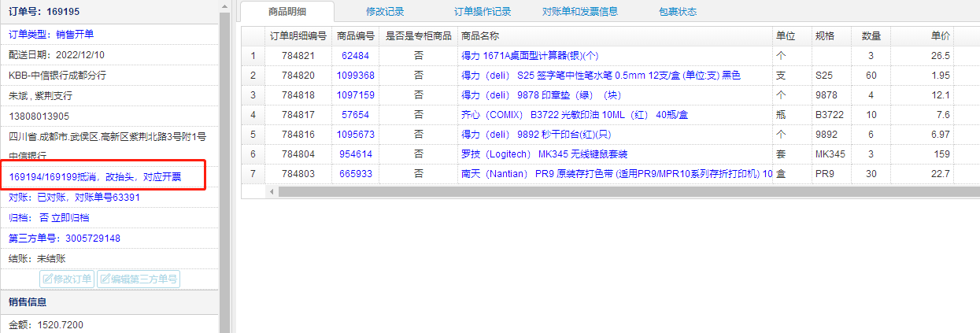Click the 编辑第三方单号 button
This screenshot has width=980, height=333.
[138, 279]
